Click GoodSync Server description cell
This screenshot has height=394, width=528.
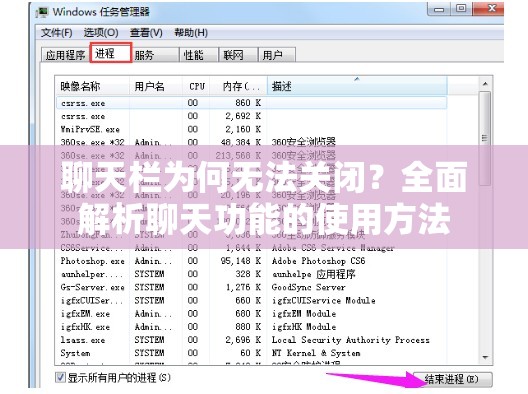pos(309,287)
